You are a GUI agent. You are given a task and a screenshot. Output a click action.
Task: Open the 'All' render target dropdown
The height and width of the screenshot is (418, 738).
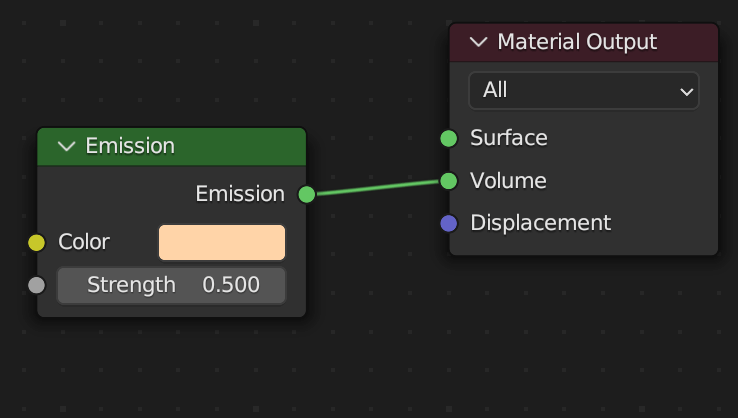(x=583, y=90)
